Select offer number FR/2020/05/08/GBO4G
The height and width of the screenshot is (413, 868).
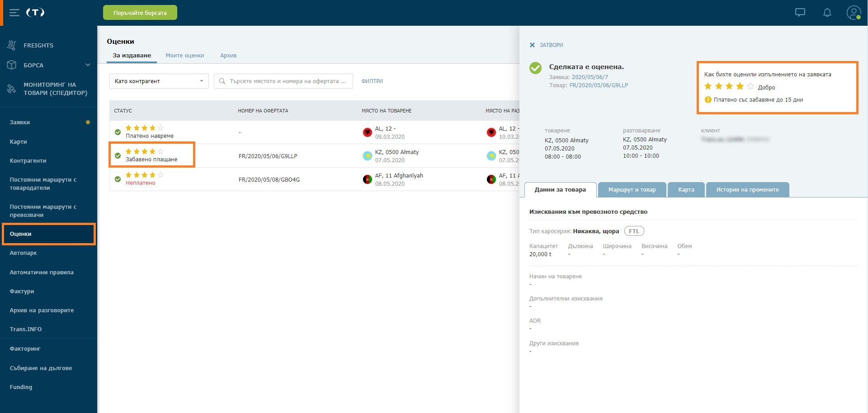click(269, 180)
